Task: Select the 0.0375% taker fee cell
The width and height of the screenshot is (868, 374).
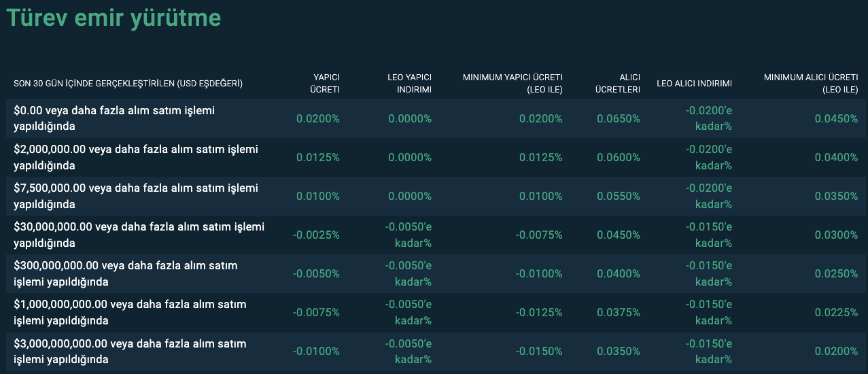Action: 619,312
